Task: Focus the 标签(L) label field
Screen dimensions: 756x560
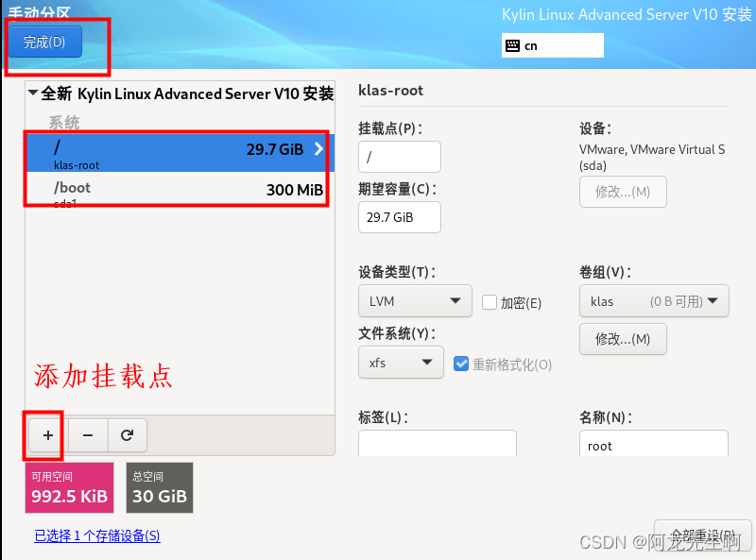Action: [x=438, y=444]
